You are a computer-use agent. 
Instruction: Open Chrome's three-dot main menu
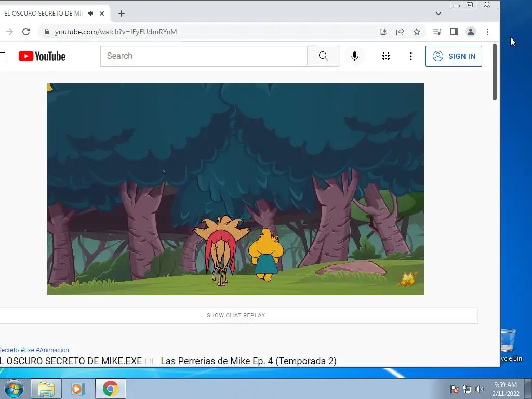point(487,32)
